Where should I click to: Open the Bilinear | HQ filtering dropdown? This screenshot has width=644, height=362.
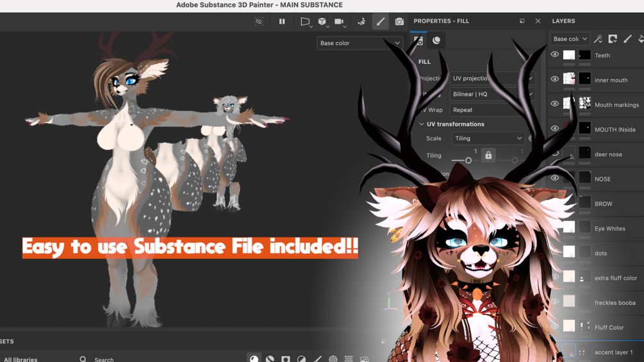click(493, 94)
